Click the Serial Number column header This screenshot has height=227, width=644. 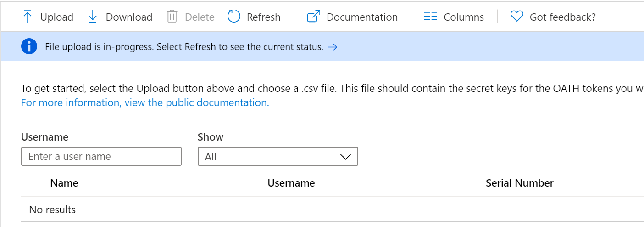point(519,183)
